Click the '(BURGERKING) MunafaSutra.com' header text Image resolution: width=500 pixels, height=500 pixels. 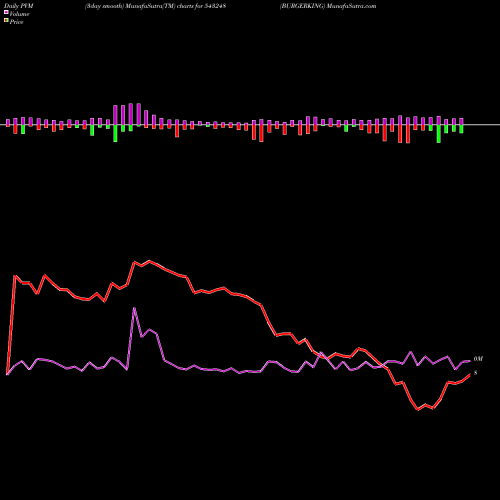pos(328,6)
